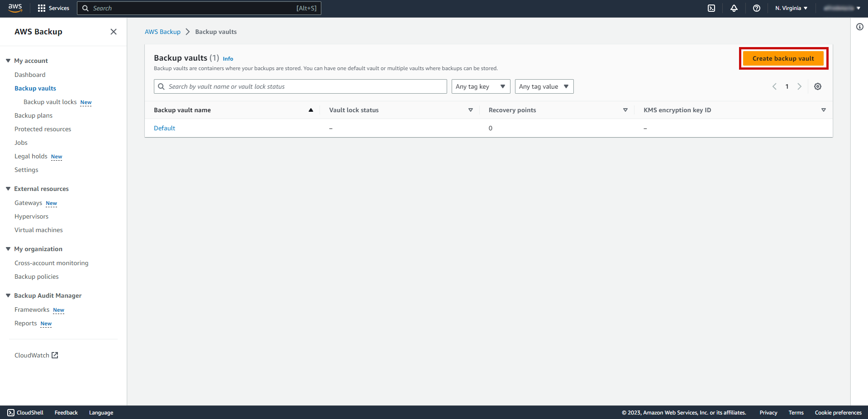
Task: Focus the top AWS search box
Action: (x=199, y=8)
